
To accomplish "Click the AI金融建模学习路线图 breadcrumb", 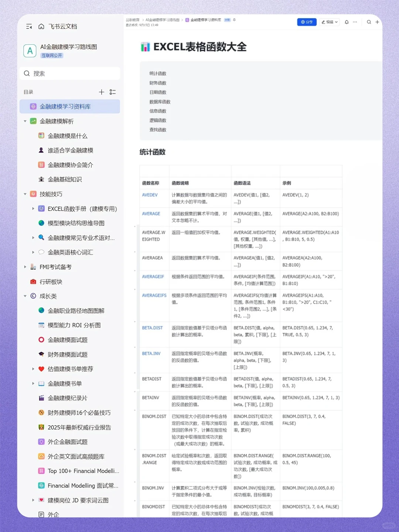I will [163, 20].
